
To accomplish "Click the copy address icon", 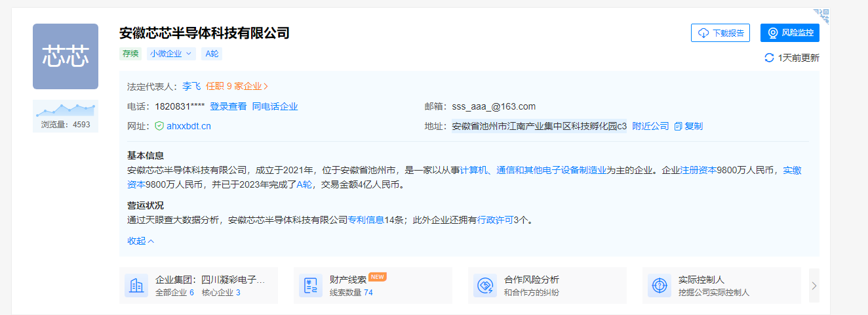I will pyautogui.click(x=679, y=126).
